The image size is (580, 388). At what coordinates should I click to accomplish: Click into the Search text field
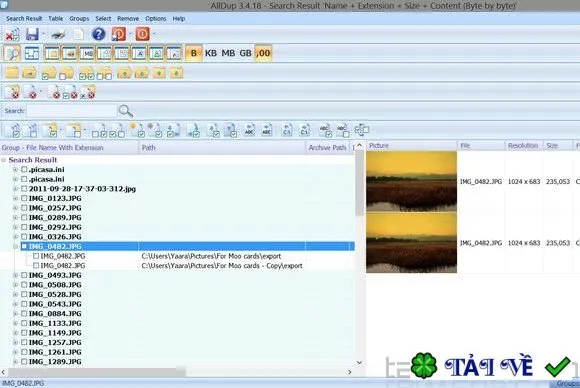point(72,111)
